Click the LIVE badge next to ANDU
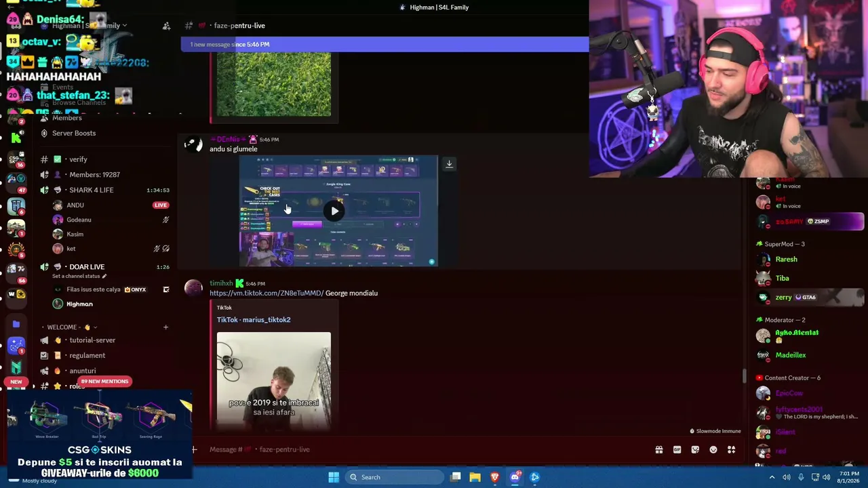This screenshot has height=488, width=868. click(161, 205)
